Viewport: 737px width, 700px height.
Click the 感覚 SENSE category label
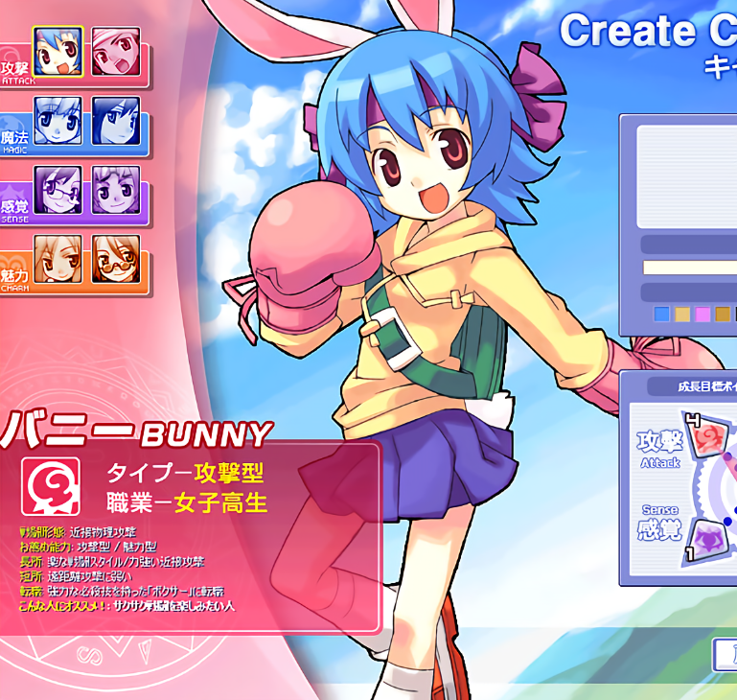pos(15,211)
